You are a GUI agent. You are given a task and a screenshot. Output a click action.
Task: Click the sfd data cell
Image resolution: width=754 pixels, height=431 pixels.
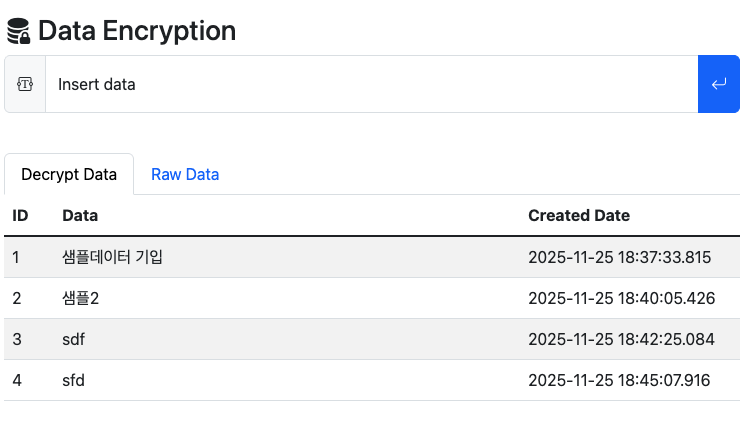(x=73, y=380)
